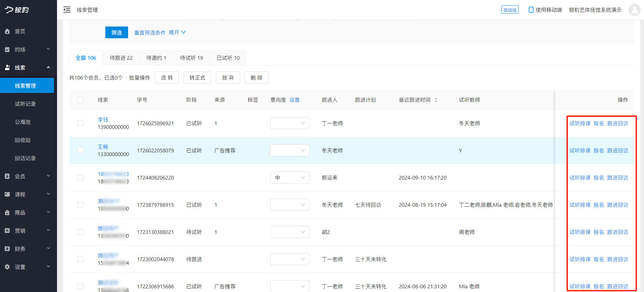Screen dimensions: 644x292
Task: Click 试听排课 in 周老师 row
Action: [x=580, y=232]
